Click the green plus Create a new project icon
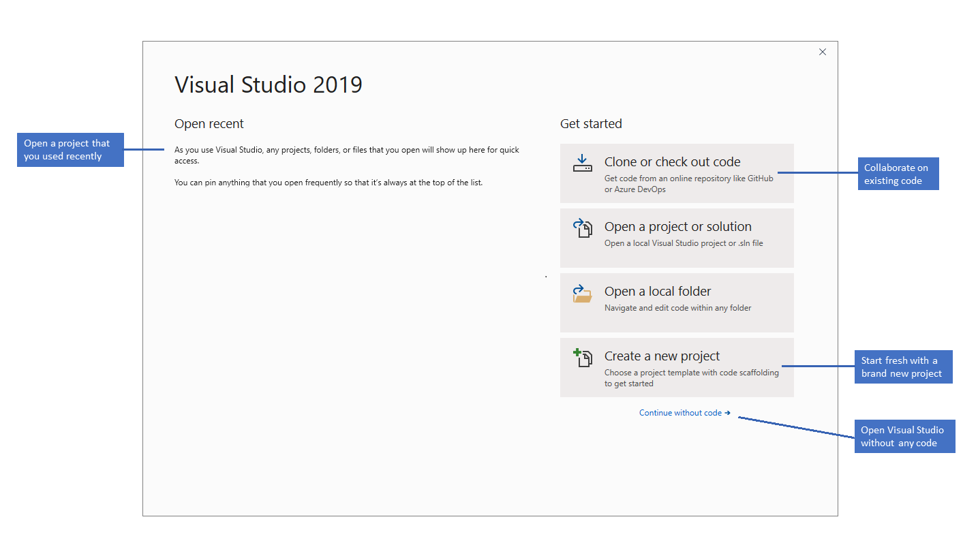The width and height of the screenshot is (978, 560). pos(582,358)
